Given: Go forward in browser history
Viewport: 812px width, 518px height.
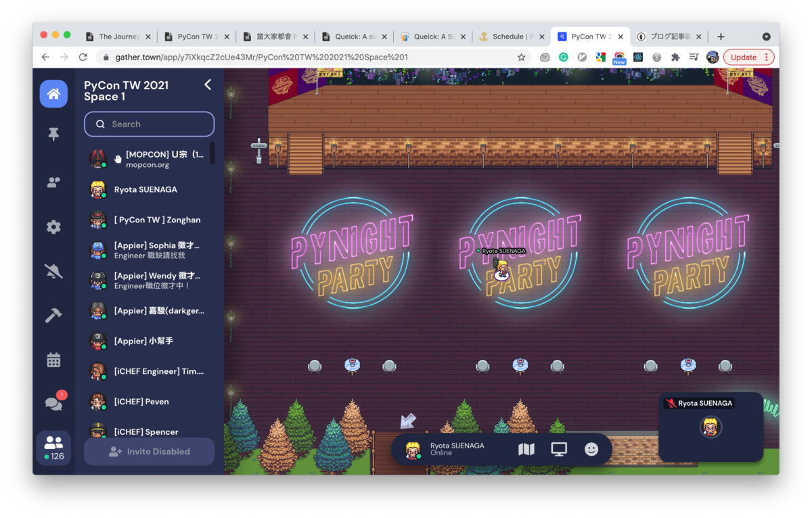Looking at the screenshot, I should (64, 57).
